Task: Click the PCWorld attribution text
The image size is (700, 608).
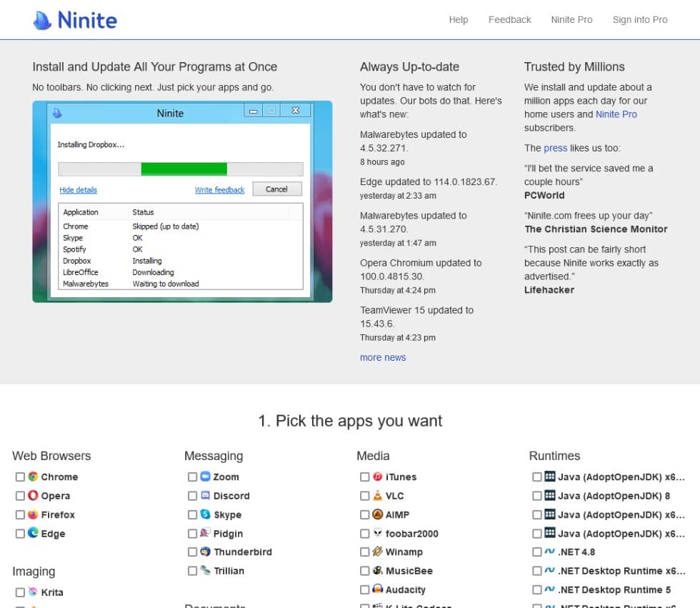Action: [544, 195]
